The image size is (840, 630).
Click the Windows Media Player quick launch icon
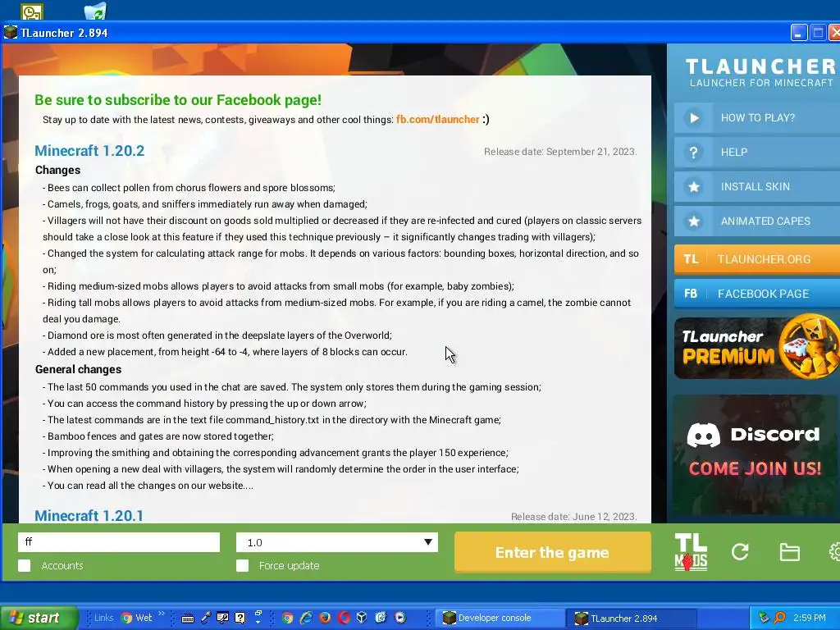pos(400,618)
